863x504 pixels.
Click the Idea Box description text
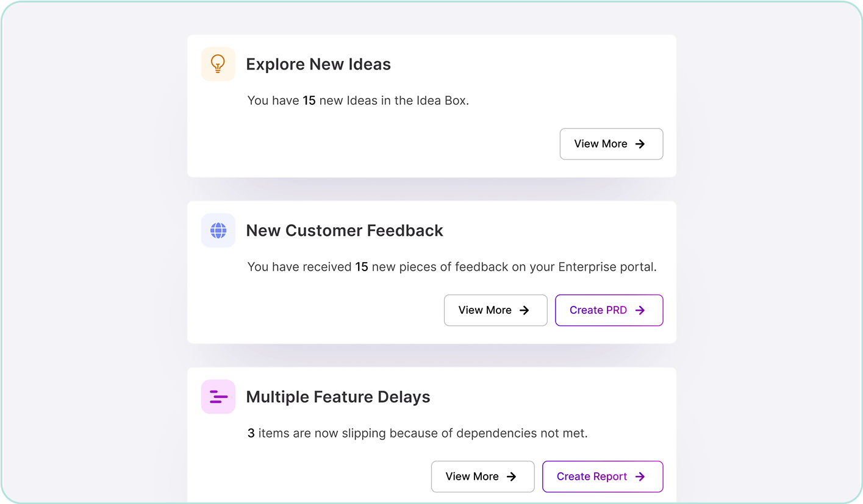(x=358, y=101)
